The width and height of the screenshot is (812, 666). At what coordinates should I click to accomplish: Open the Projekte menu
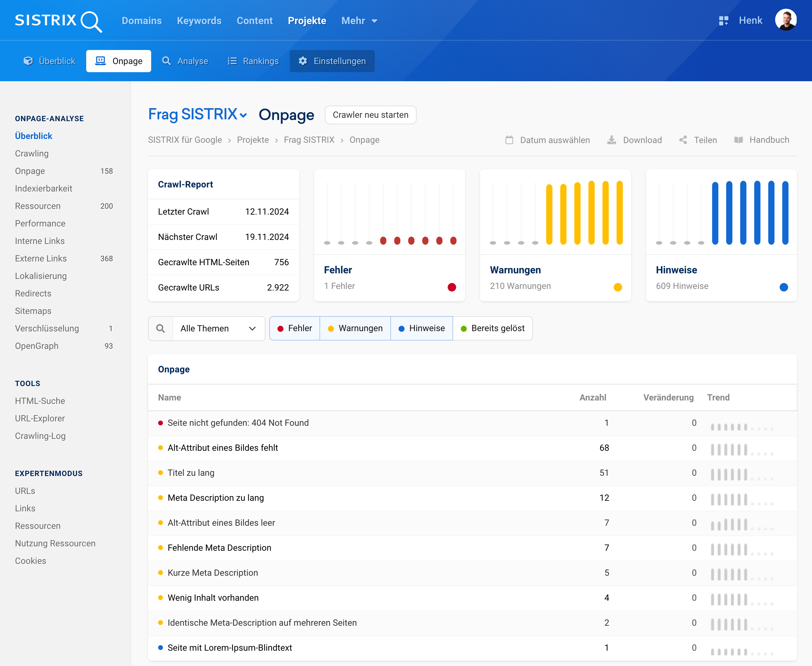(307, 21)
